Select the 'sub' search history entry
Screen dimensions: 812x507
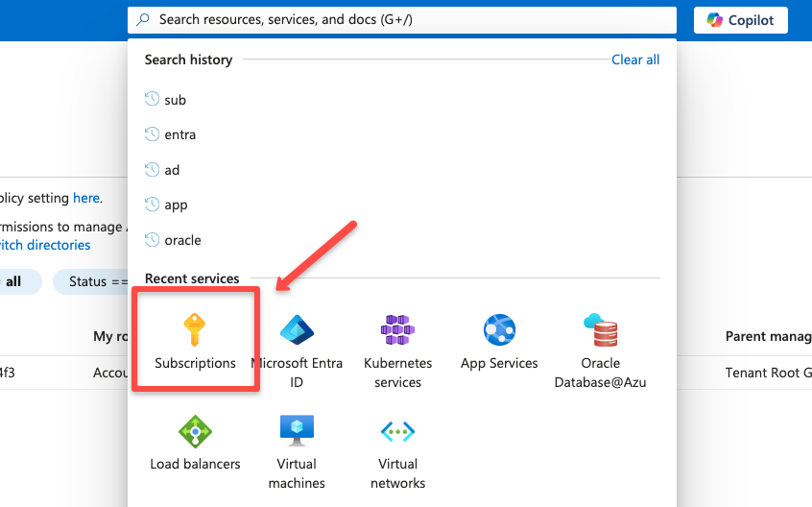[175, 100]
